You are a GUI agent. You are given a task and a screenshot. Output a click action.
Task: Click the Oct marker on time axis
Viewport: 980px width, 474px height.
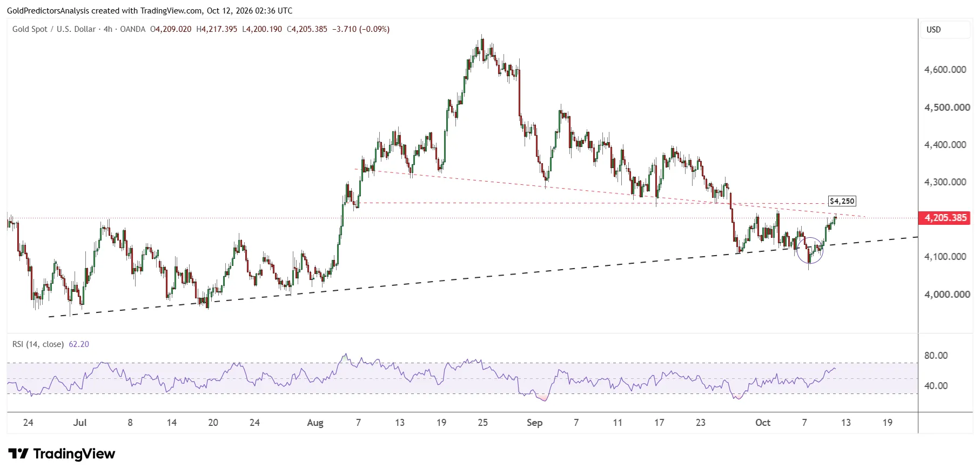click(x=763, y=423)
